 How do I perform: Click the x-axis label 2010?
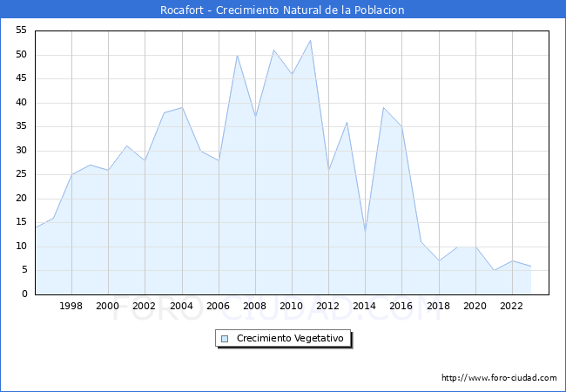coord(291,306)
